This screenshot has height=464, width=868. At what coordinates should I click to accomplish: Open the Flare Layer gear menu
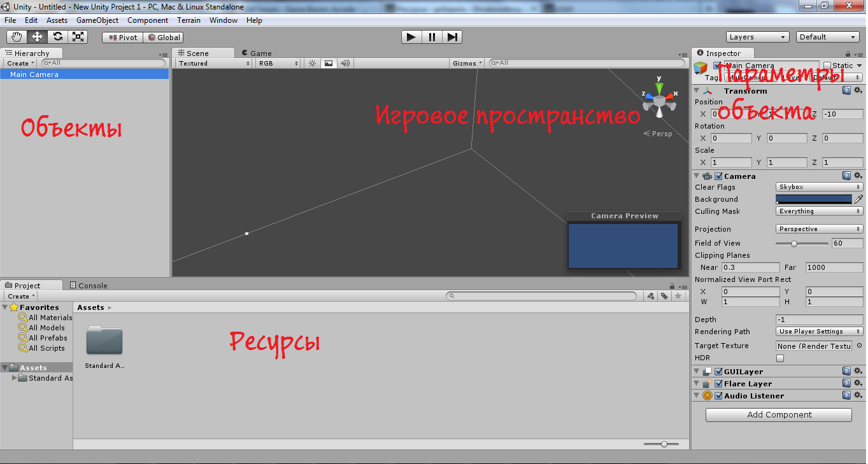click(x=858, y=383)
